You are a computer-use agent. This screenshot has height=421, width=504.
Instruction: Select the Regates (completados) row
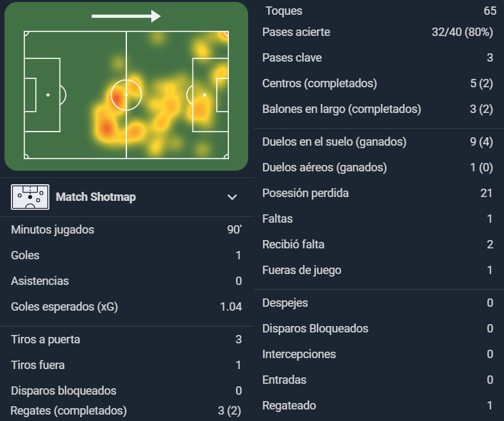126,411
